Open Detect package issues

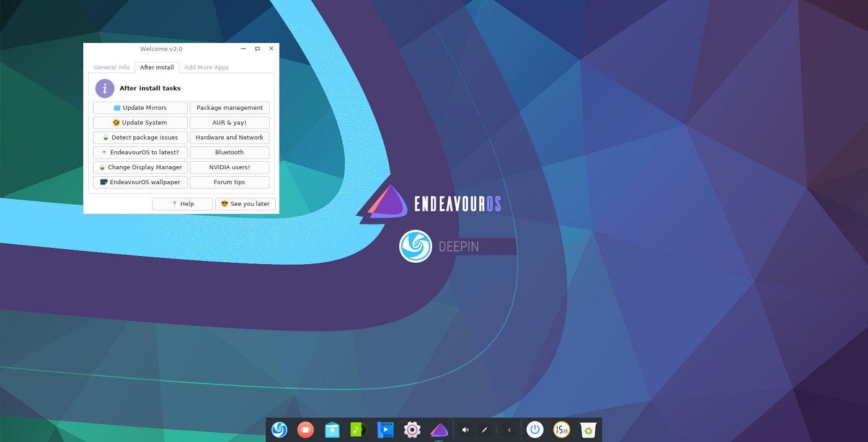tap(139, 137)
